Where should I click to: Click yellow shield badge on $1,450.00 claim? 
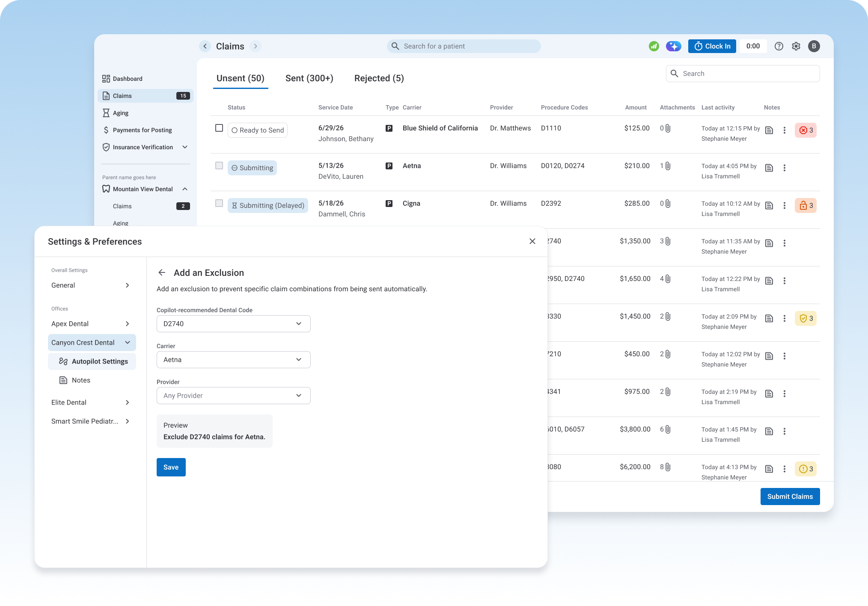pyautogui.click(x=806, y=319)
